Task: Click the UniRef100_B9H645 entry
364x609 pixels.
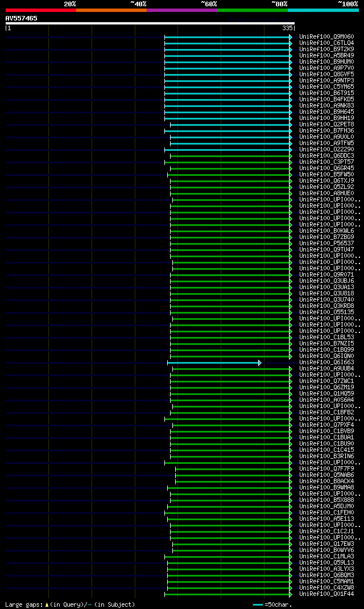Action: tap(326, 112)
